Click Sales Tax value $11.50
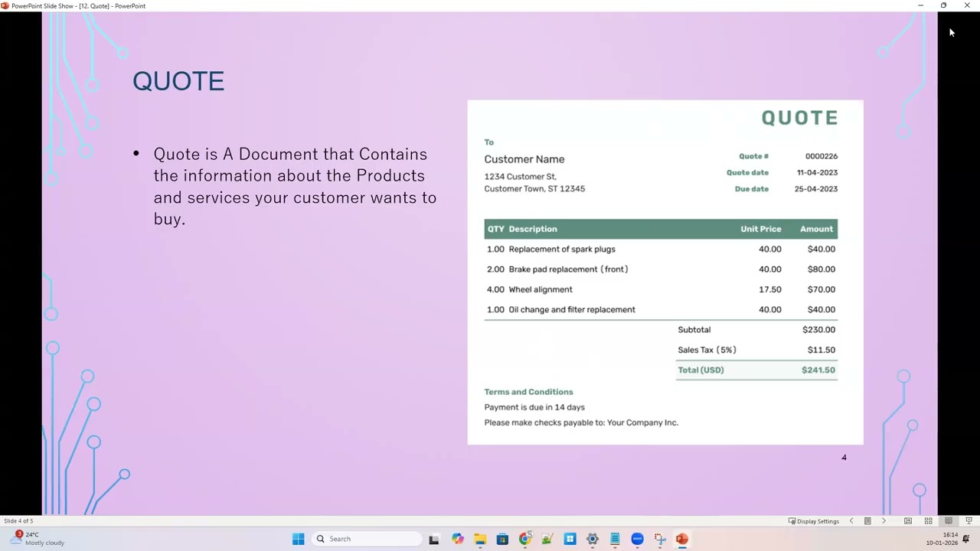The width and height of the screenshot is (980, 551). tap(822, 350)
